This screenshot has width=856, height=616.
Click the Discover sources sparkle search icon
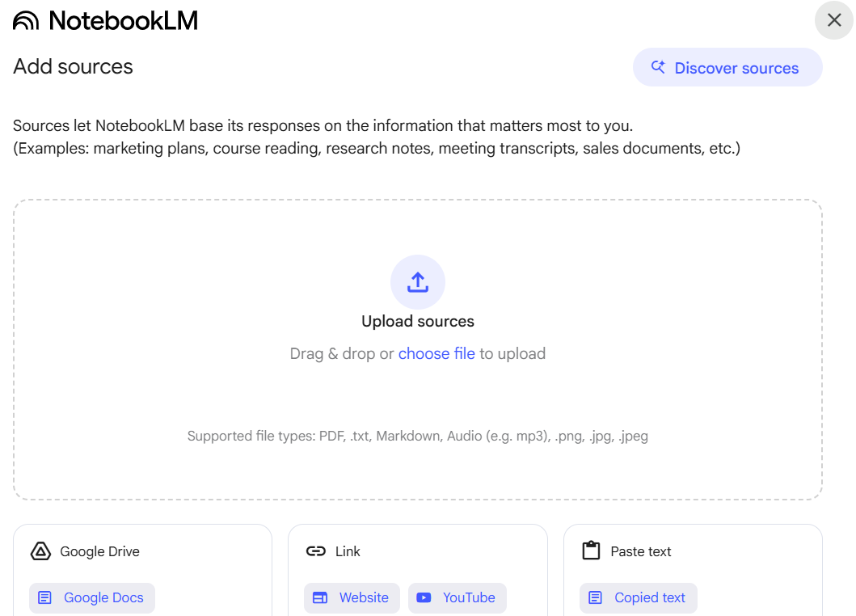pyautogui.click(x=659, y=67)
